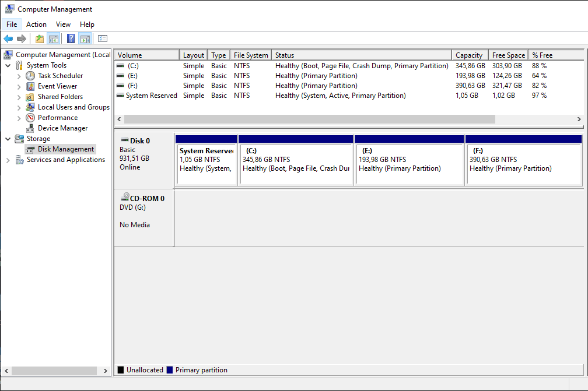Viewport: 588px width, 391px height.
Task: Click the tree pane scroll left arrow
Action: pos(6,371)
